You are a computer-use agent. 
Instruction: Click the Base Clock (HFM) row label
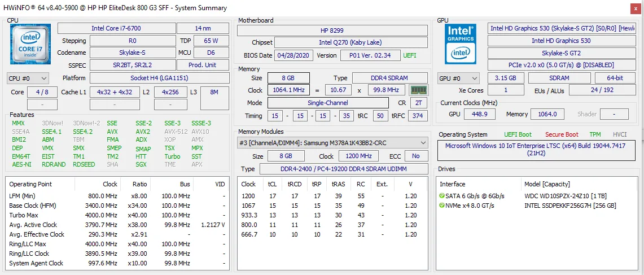coord(32,206)
